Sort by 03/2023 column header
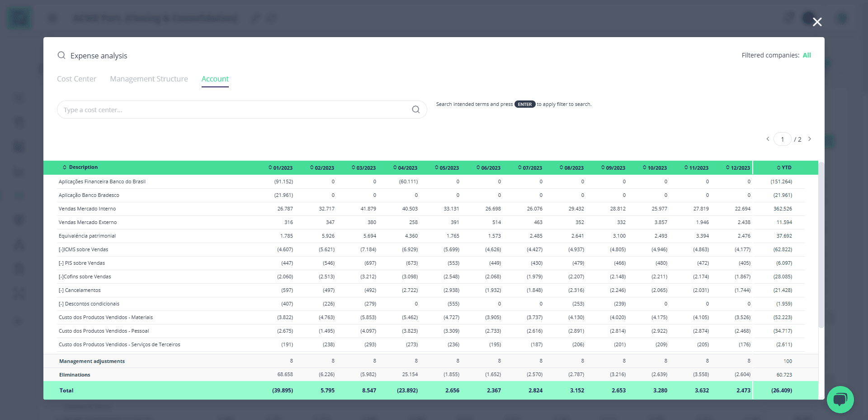This screenshot has width=868, height=420. pyautogui.click(x=363, y=167)
